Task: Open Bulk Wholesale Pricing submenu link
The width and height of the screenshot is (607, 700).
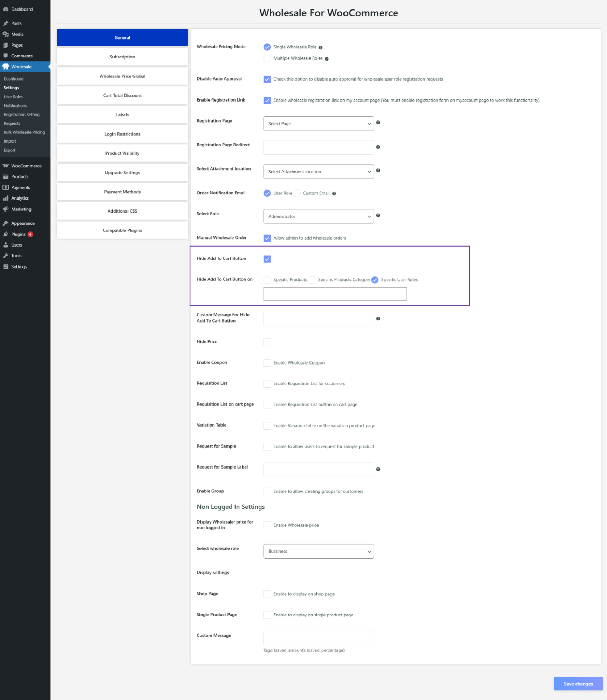Action: click(x=24, y=132)
